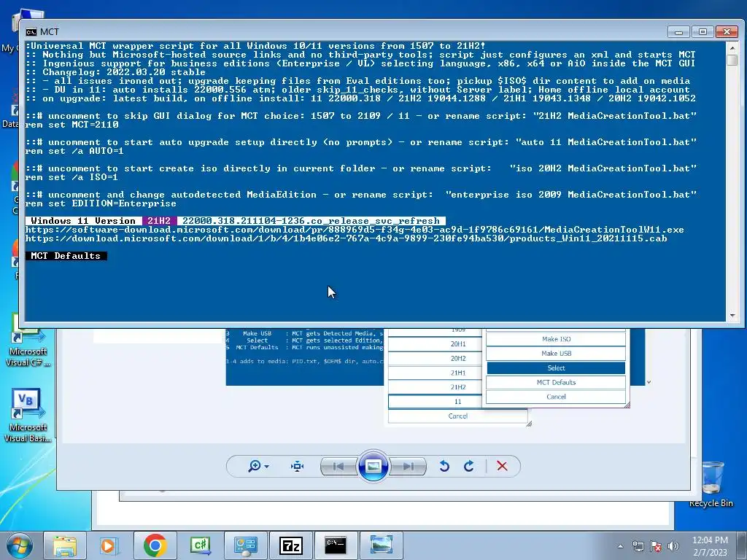Expand the zoom dropdown arrow in Photo Viewer
Image resolution: width=747 pixels, height=560 pixels.
(266, 467)
